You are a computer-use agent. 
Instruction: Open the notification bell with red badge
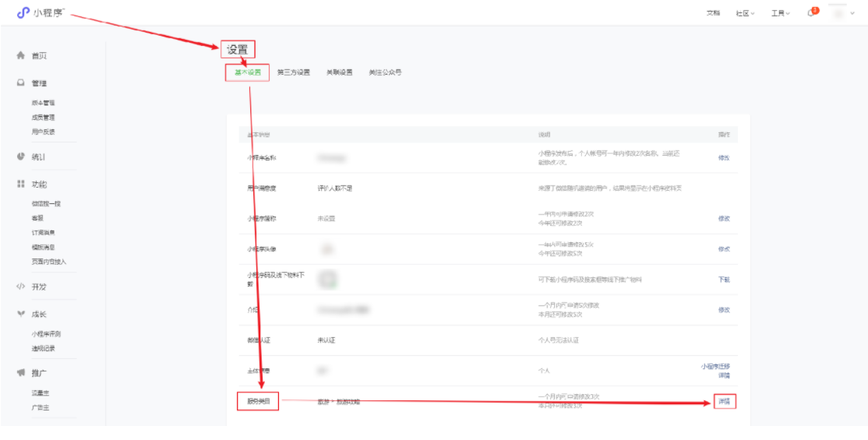pyautogui.click(x=812, y=13)
